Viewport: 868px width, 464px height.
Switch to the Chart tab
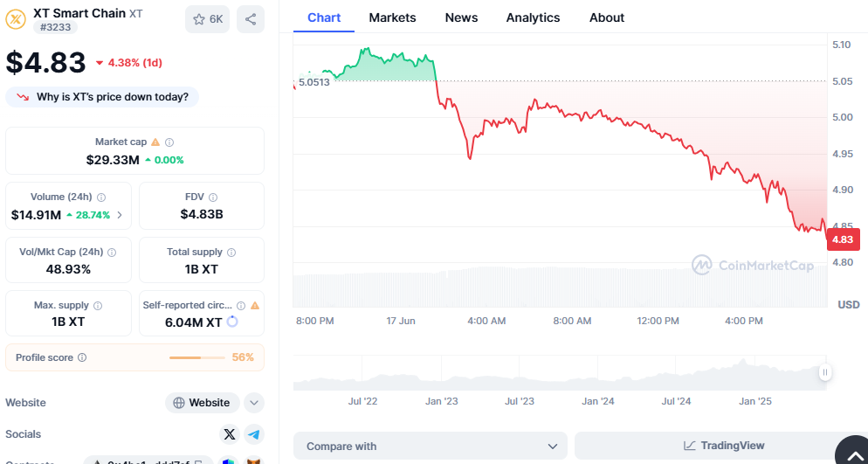pyautogui.click(x=324, y=17)
